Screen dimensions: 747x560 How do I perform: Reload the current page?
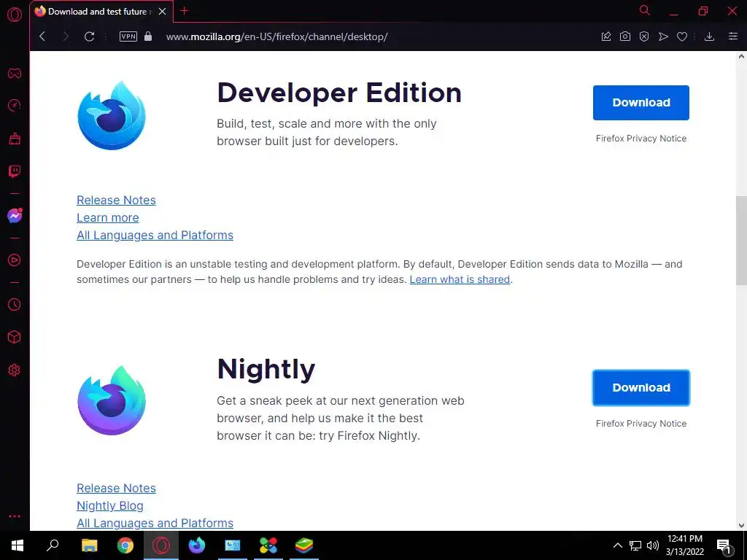89,36
